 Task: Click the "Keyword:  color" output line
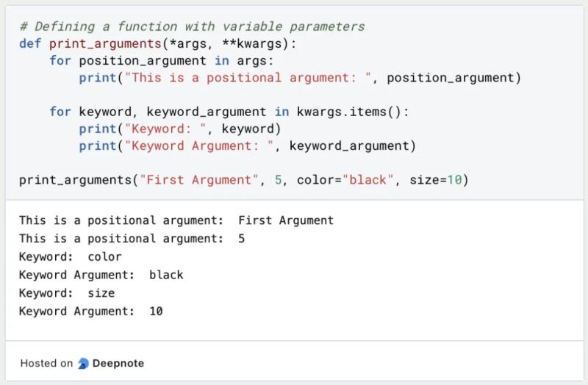click(x=71, y=256)
